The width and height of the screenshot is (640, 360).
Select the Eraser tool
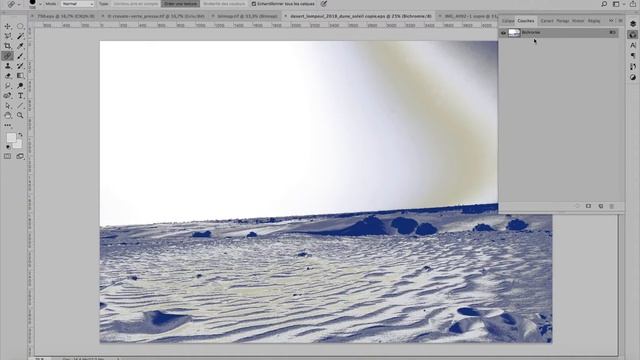(x=8, y=76)
